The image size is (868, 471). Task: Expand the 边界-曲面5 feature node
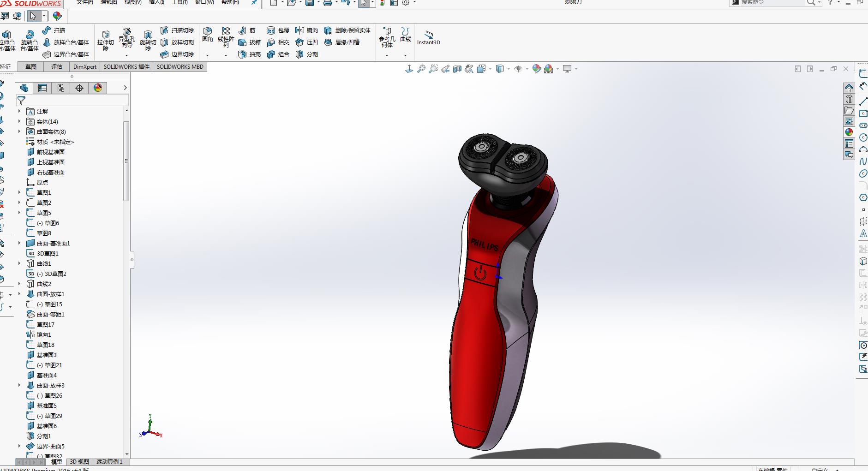pyautogui.click(x=19, y=446)
